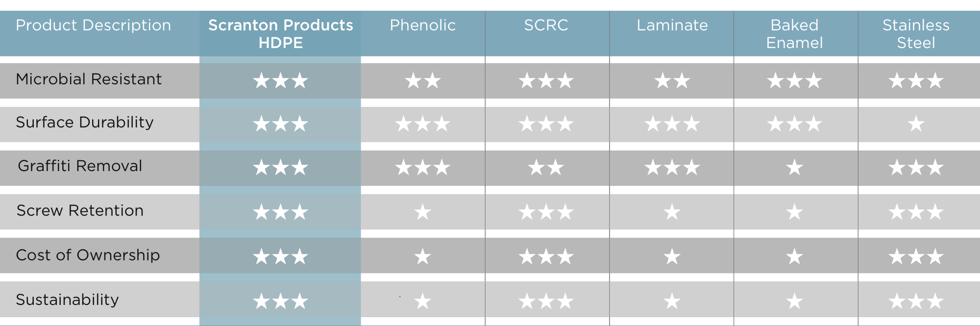Click the Product Description header cell
Viewport: 980px width, 326px height.
point(93,25)
